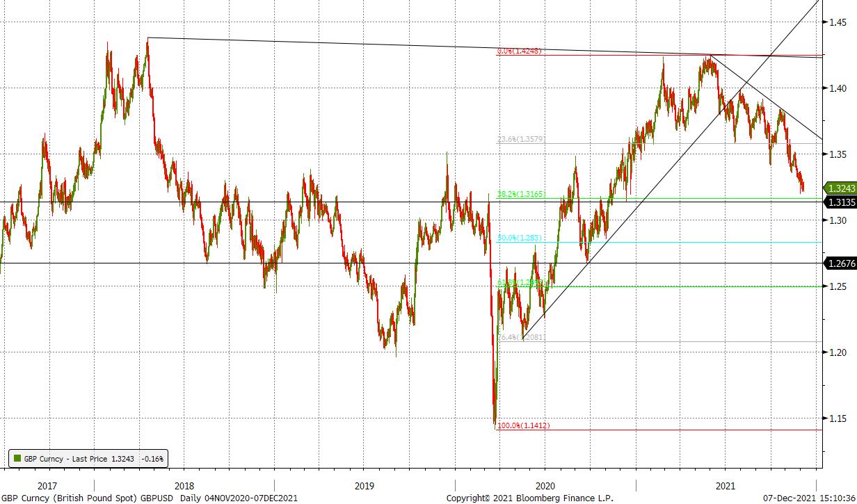Click the 2021 year label on time axis

click(x=725, y=486)
